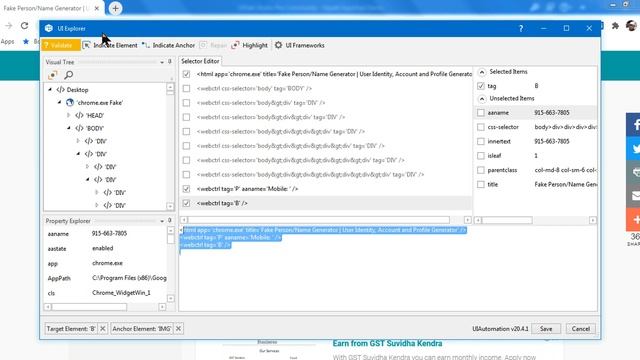
Task: Click the Save button
Action: [546, 329]
